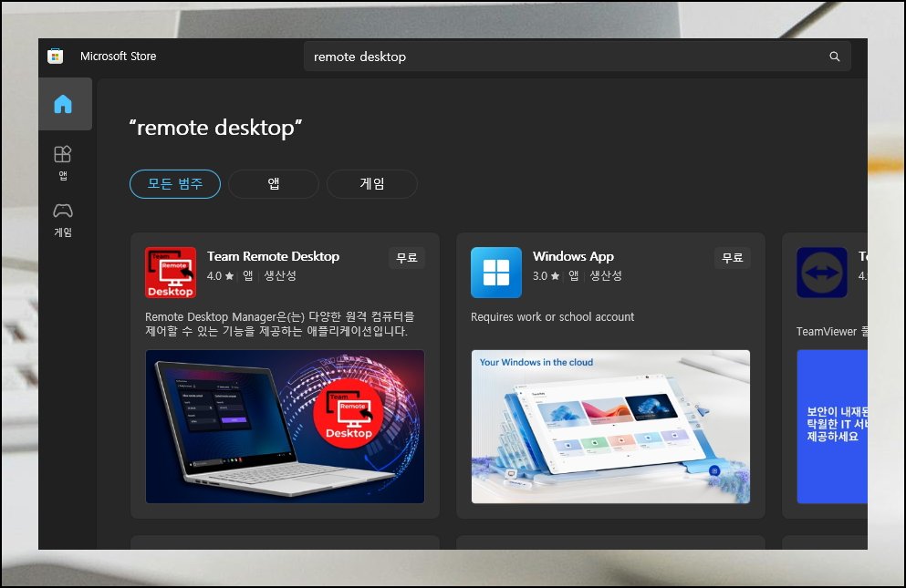Image resolution: width=906 pixels, height=588 pixels.
Task: Click the 4.0 star rating of Team Remote Desktop
Action: click(220, 276)
